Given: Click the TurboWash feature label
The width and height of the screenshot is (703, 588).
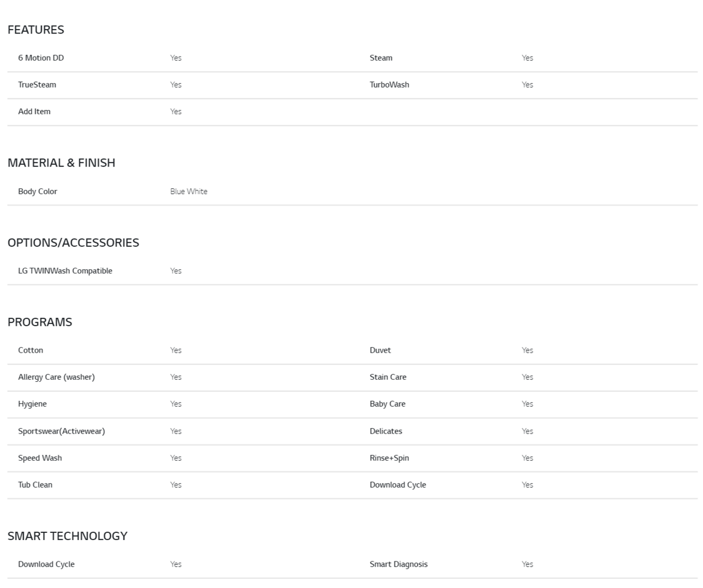Looking at the screenshot, I should [389, 85].
